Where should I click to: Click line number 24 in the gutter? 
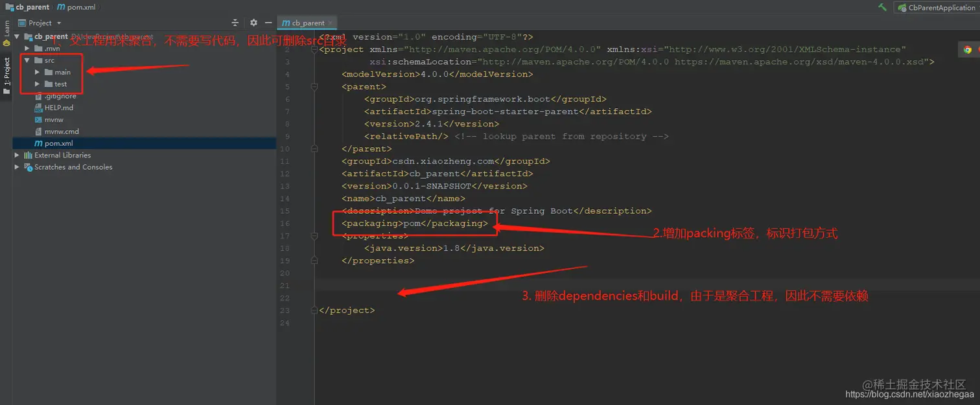[286, 323]
